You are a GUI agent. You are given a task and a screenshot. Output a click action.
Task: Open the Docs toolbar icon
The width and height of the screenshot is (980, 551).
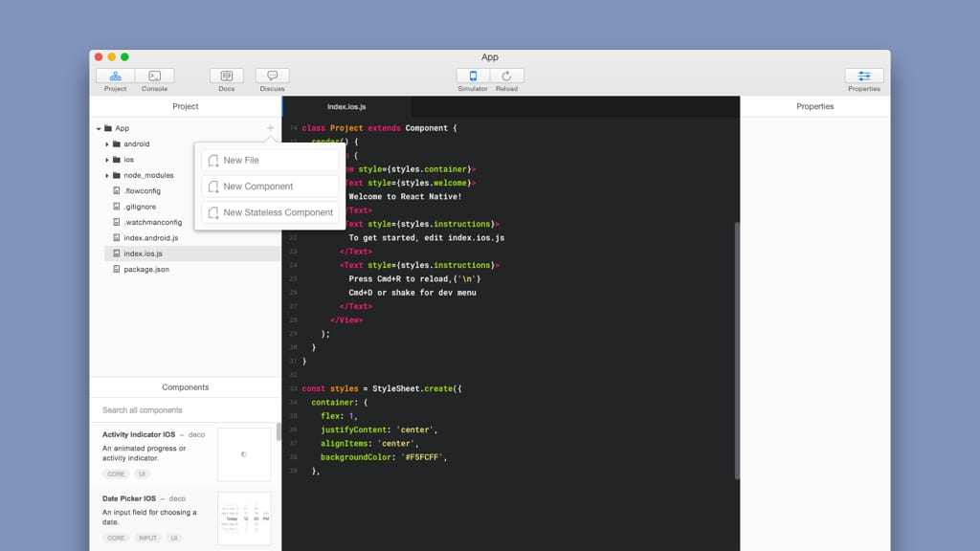227,77
